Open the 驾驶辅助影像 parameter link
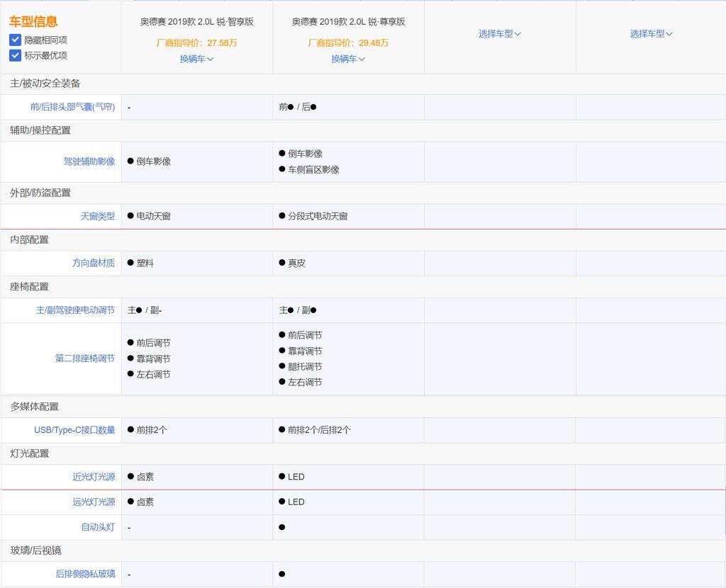 pos(89,162)
